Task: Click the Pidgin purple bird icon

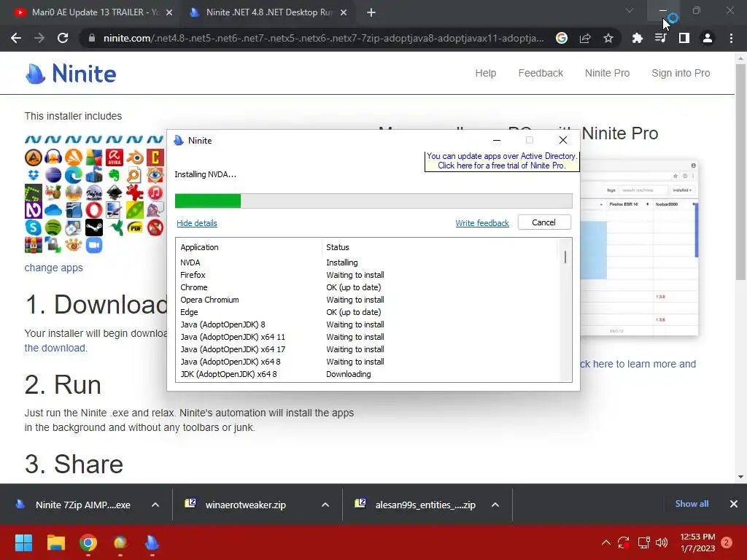Action: pos(155,210)
